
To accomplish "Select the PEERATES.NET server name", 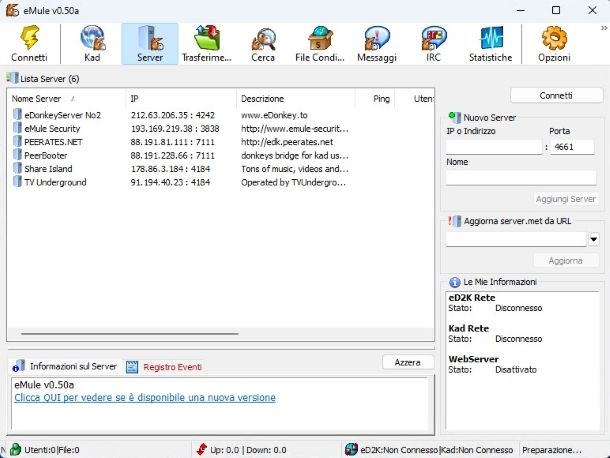I will [x=53, y=142].
